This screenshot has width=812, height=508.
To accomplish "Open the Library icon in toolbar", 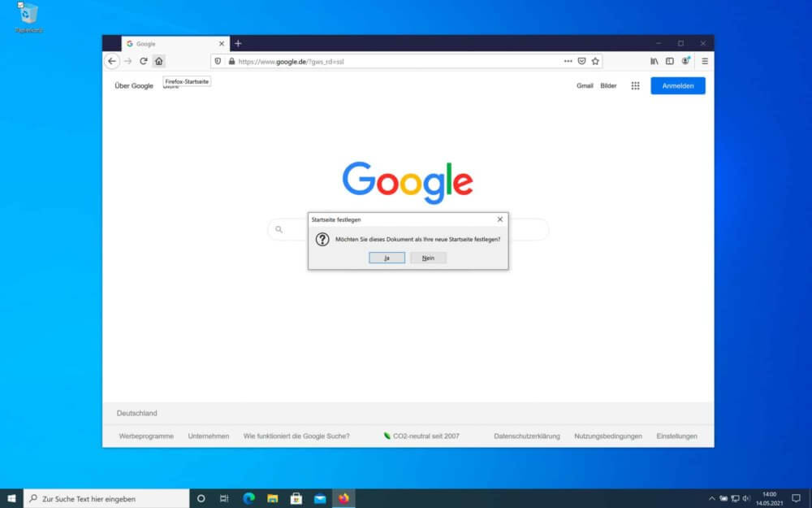I will click(654, 61).
